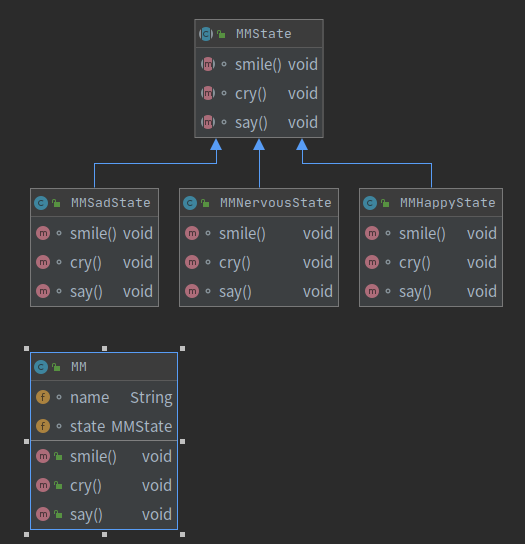The image size is (525, 544).
Task: Click the class icon next to MMHappyState
Action: click(x=370, y=203)
